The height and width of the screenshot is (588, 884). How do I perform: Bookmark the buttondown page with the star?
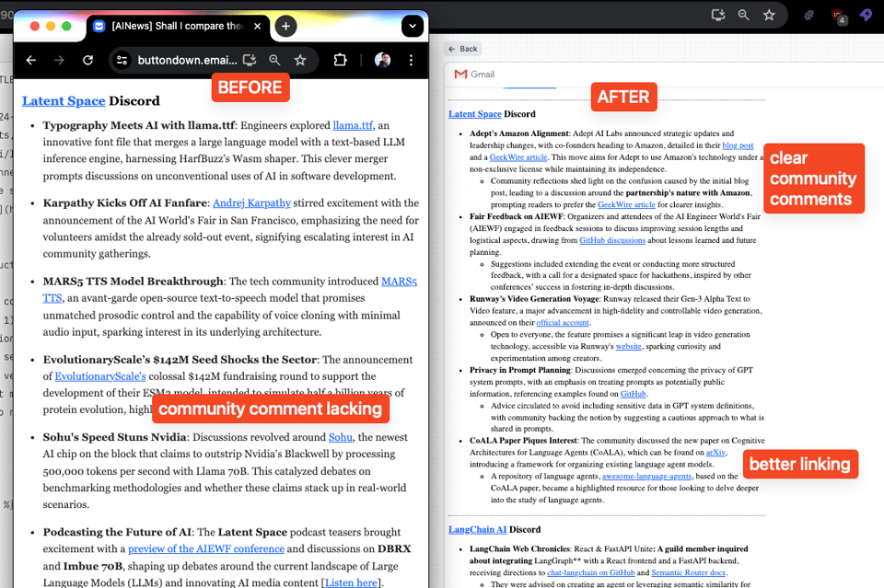point(300,61)
